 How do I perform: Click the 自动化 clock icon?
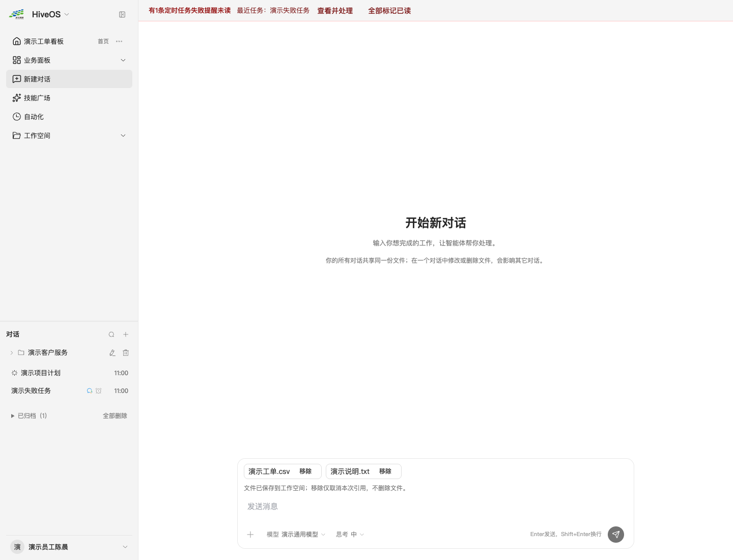17,117
